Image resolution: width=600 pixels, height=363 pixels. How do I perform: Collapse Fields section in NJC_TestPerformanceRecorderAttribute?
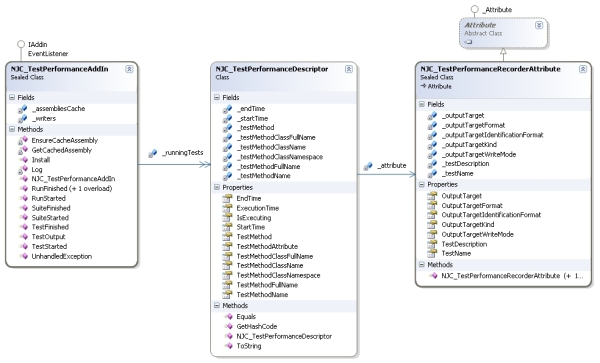tap(422, 104)
